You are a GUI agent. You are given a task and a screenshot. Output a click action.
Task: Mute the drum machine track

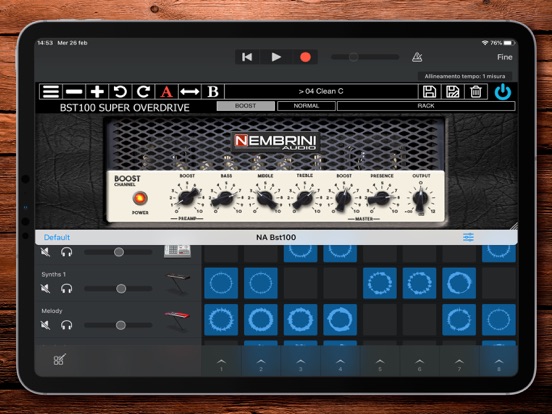point(45,252)
